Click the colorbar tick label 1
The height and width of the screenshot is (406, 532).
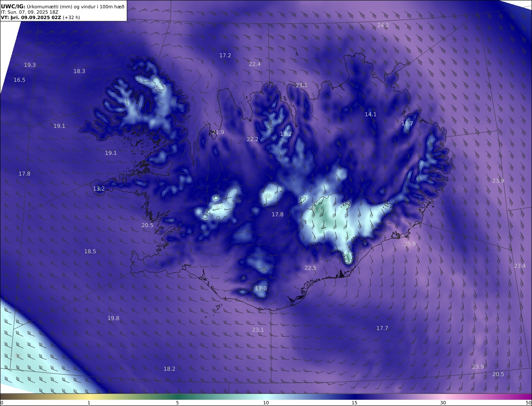pyautogui.click(x=89, y=403)
